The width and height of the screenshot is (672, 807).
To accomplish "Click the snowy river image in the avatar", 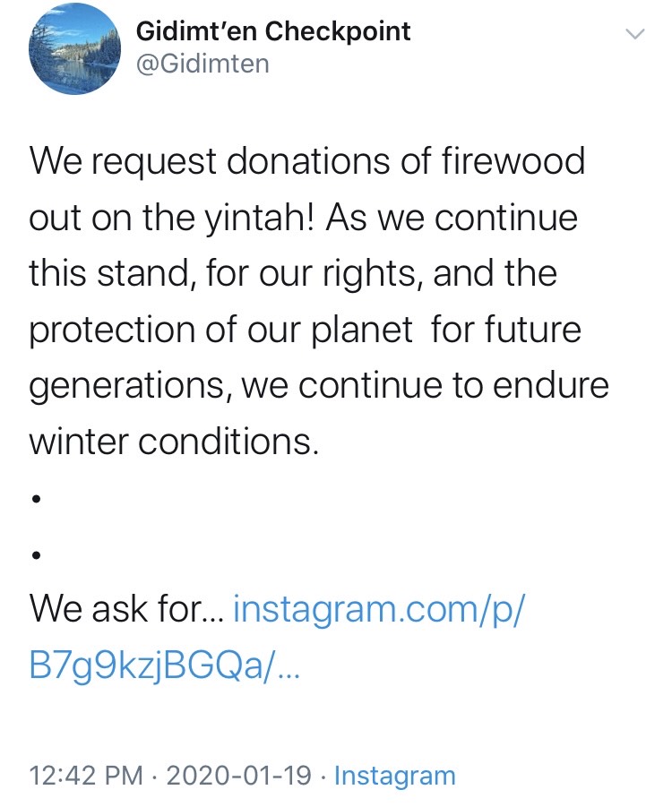I will coord(74,48).
